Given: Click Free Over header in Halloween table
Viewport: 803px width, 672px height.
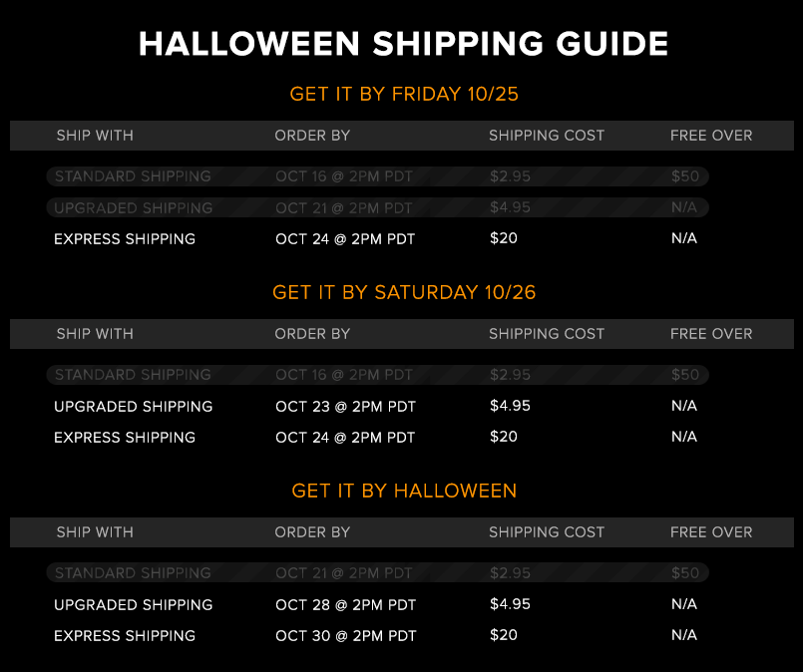Looking at the screenshot, I should point(711,532).
